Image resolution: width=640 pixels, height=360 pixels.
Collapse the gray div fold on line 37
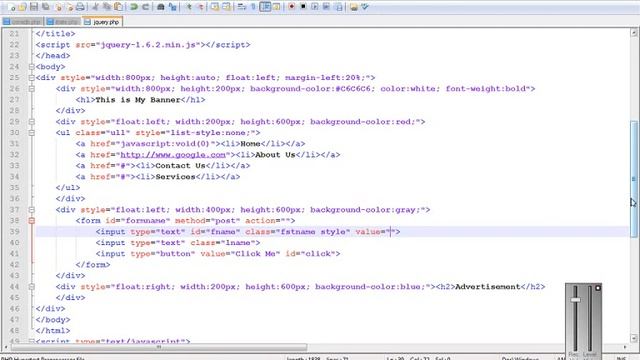[x=31, y=210]
